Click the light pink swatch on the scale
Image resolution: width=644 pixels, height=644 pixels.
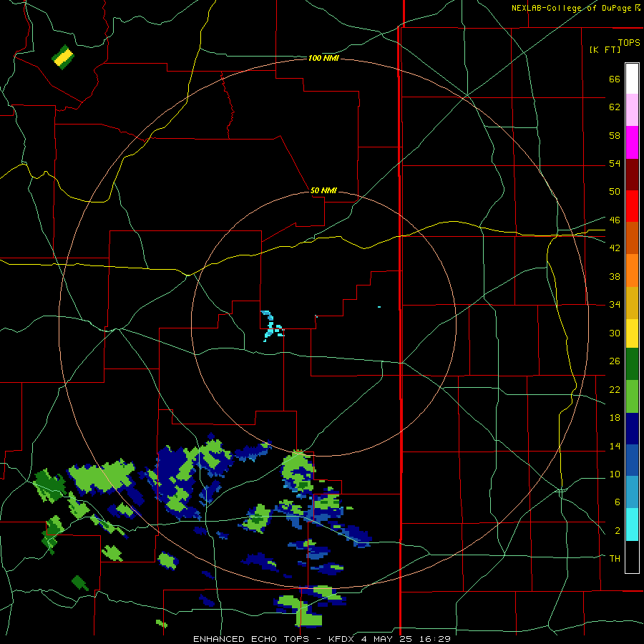click(632, 109)
